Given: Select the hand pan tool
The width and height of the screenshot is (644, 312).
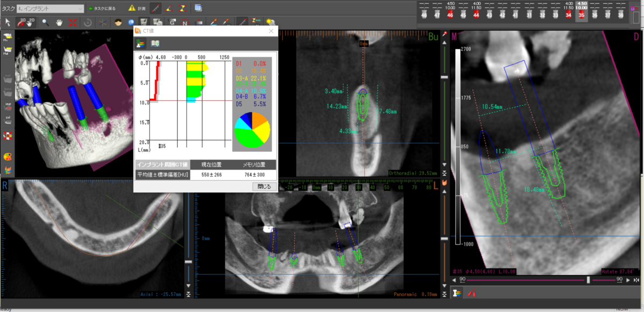Looking at the screenshot, I should (59, 23).
